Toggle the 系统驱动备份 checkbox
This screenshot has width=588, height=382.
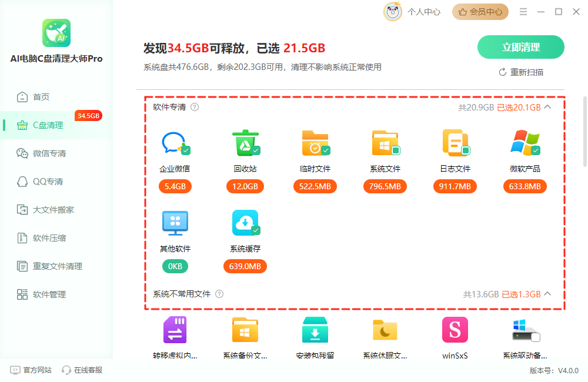click(536, 337)
